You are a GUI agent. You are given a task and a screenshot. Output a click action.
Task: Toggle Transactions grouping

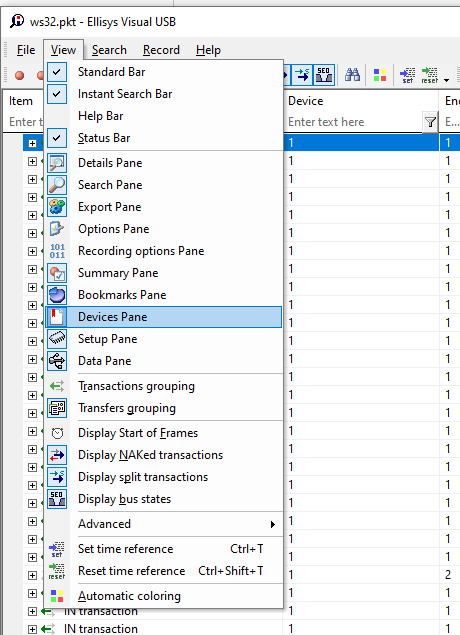click(164, 386)
